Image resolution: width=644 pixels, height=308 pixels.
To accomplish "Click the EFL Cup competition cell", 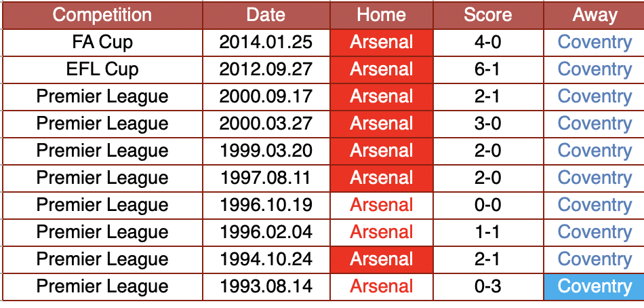I will (x=102, y=69).
